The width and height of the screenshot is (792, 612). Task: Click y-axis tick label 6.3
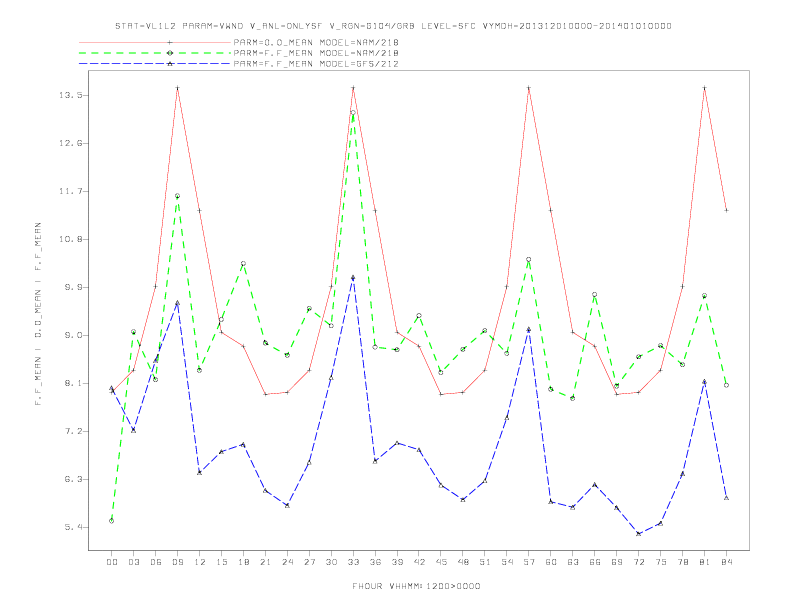pyautogui.click(x=74, y=479)
